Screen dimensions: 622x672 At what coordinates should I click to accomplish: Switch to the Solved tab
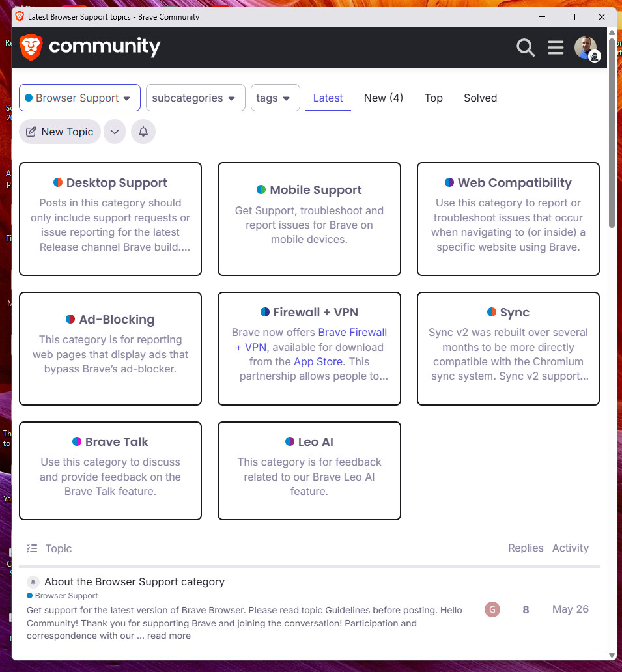pyautogui.click(x=480, y=98)
